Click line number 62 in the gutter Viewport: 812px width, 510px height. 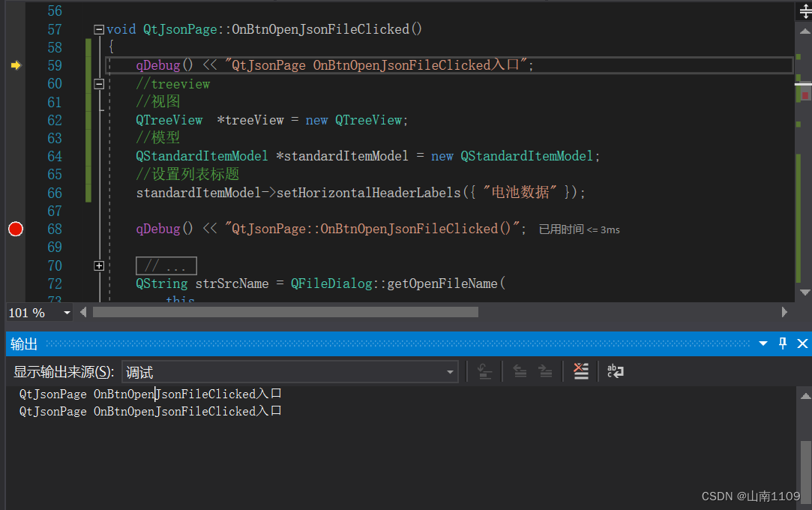(x=55, y=120)
